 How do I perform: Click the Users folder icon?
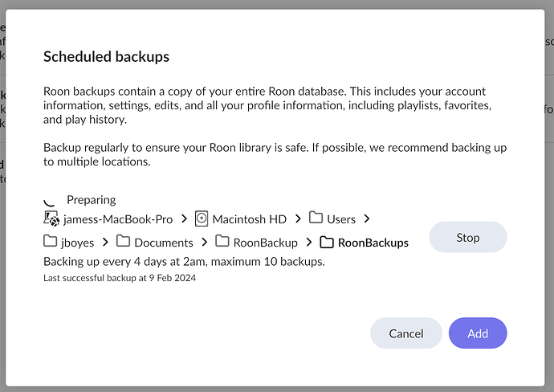point(316,218)
